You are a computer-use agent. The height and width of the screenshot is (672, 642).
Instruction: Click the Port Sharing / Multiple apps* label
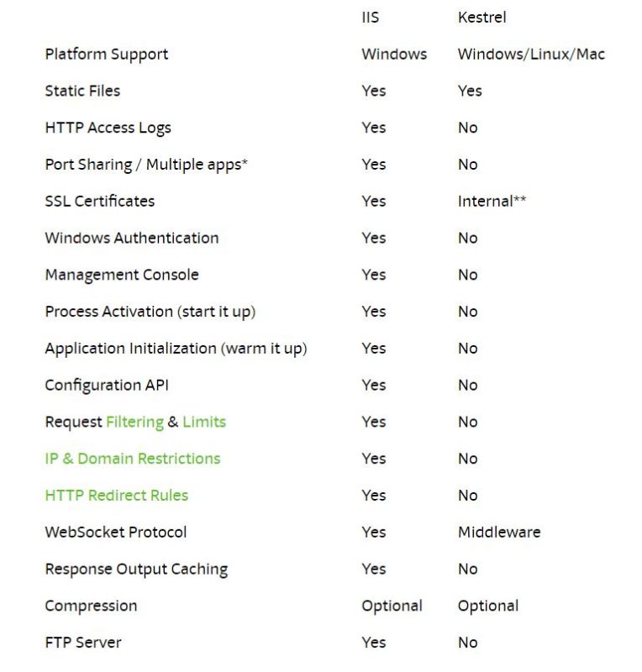click(146, 165)
